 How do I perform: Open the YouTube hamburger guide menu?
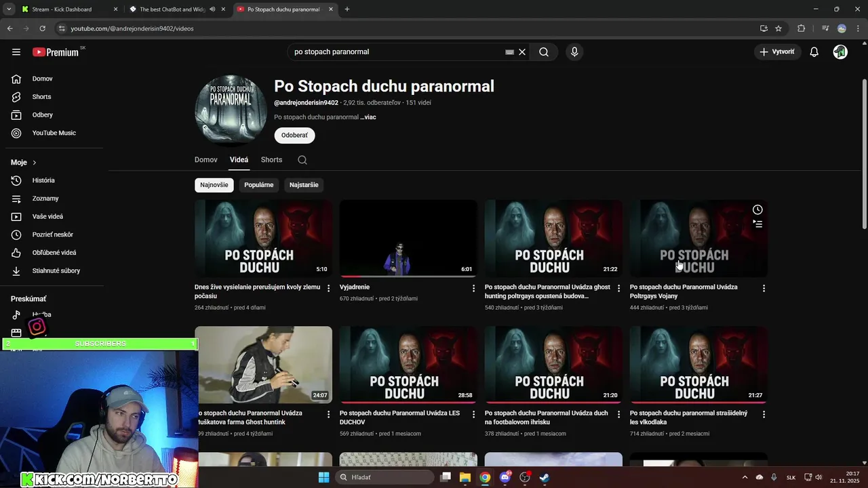click(16, 52)
